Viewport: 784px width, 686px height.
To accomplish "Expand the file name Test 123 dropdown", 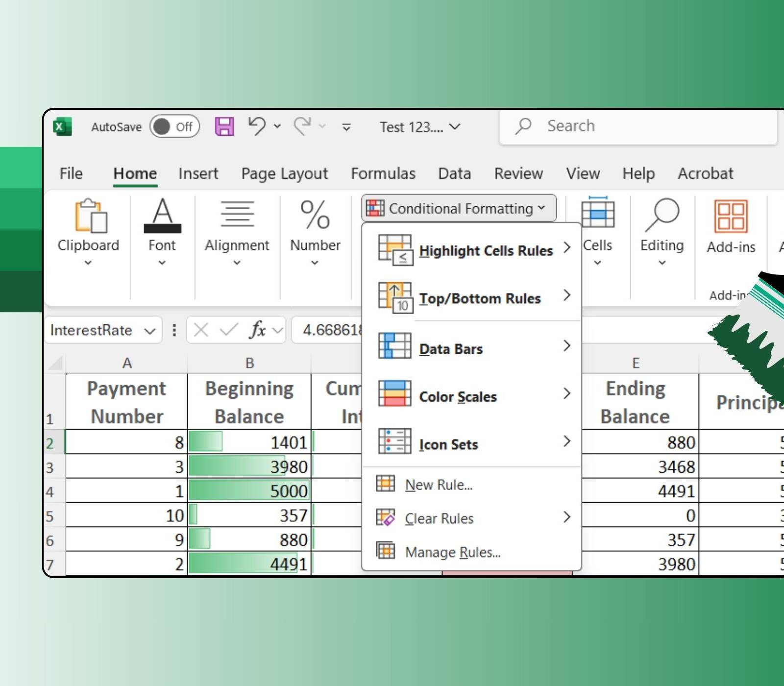I will point(455,127).
